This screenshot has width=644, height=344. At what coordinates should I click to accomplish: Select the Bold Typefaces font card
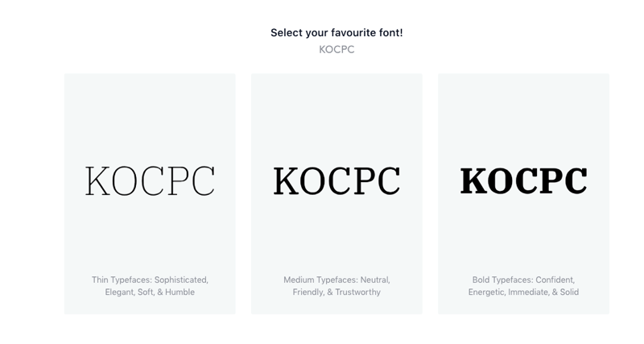pyautogui.click(x=524, y=193)
